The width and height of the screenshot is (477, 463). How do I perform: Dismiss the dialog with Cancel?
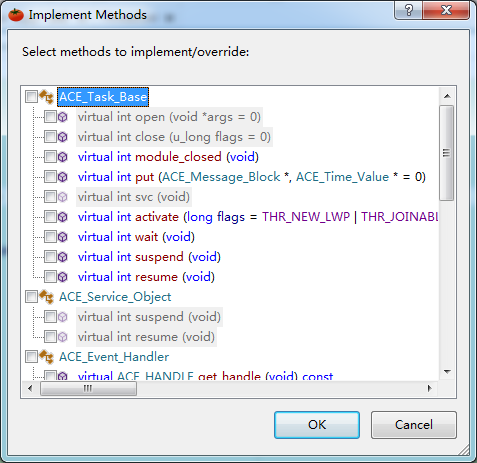414,425
